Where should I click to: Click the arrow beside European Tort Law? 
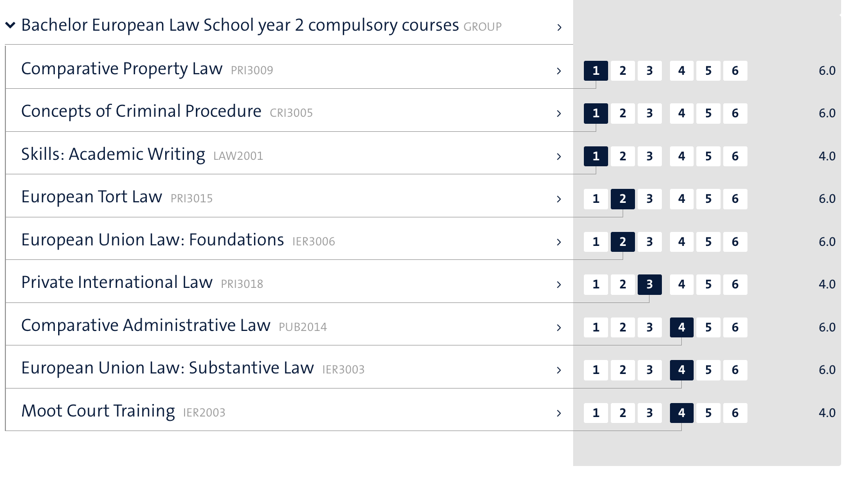point(559,199)
